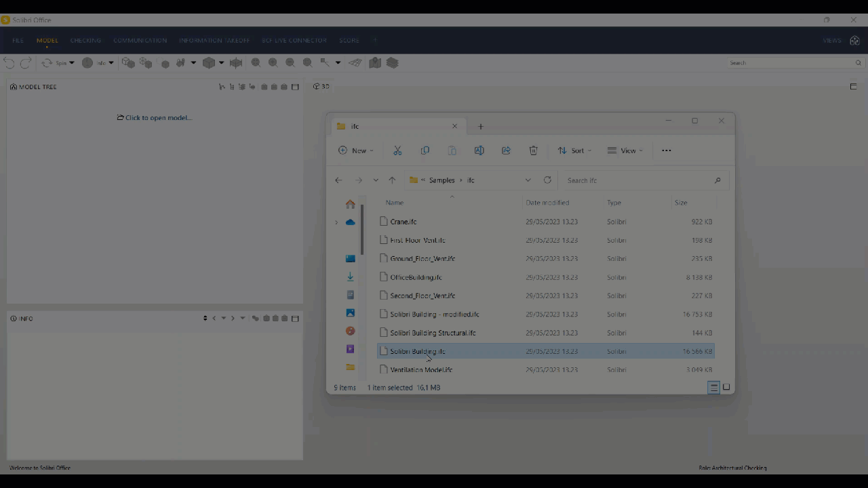Select the Spin navigation tool
The height and width of the screenshot is (488, 868).
coord(55,63)
